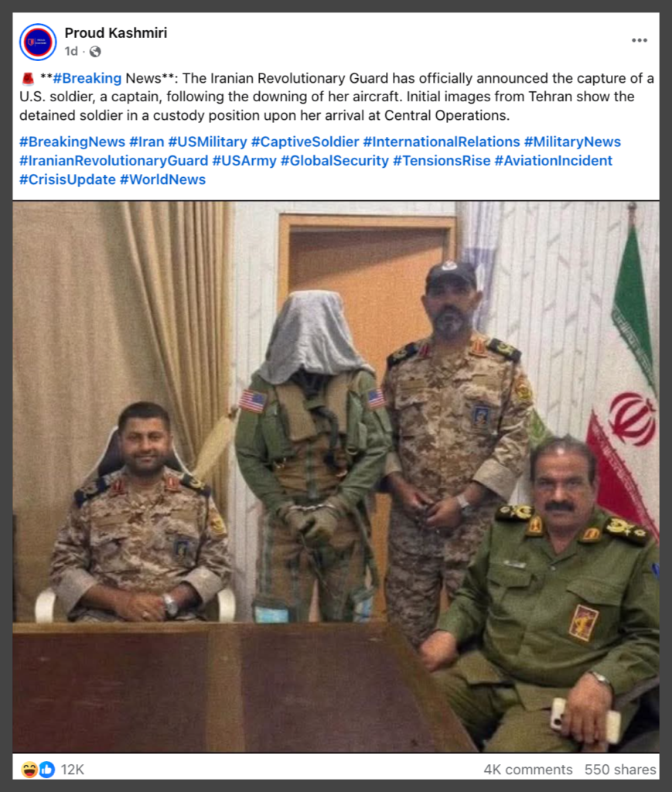Click the Proud Kashmiri profile picture

tap(38, 42)
